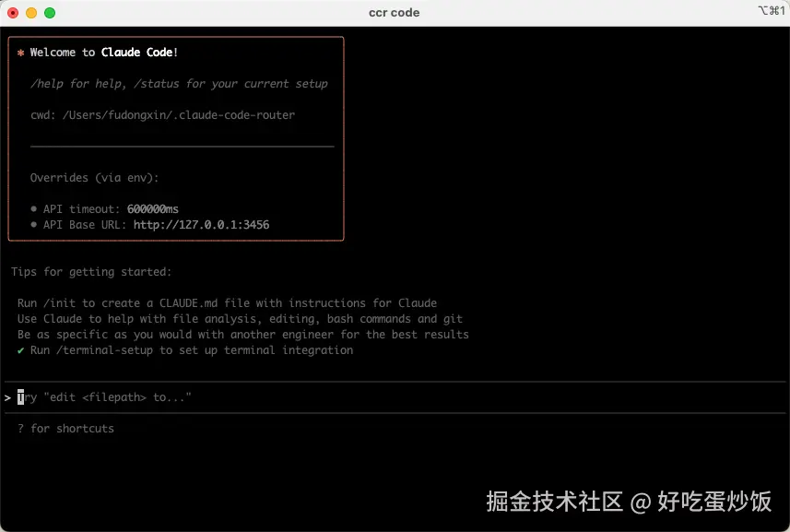Image resolution: width=790 pixels, height=532 pixels.
Task: Click the red close window button
Action: (x=13, y=13)
